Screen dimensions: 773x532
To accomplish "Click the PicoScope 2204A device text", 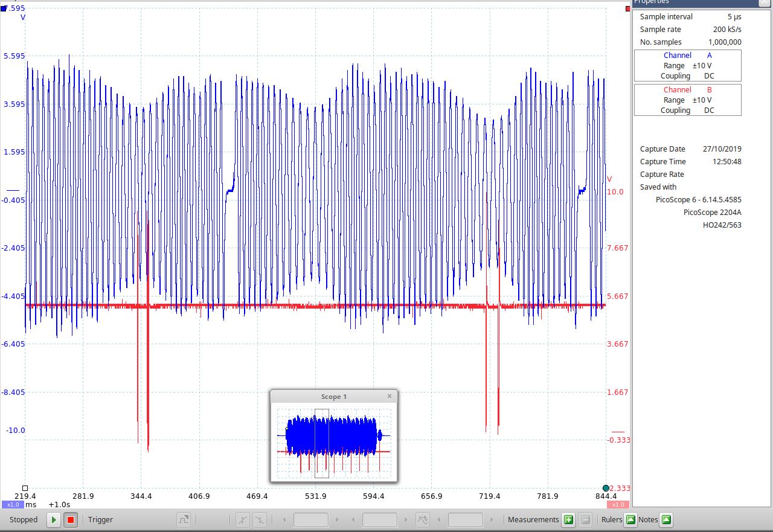I will [x=713, y=212].
